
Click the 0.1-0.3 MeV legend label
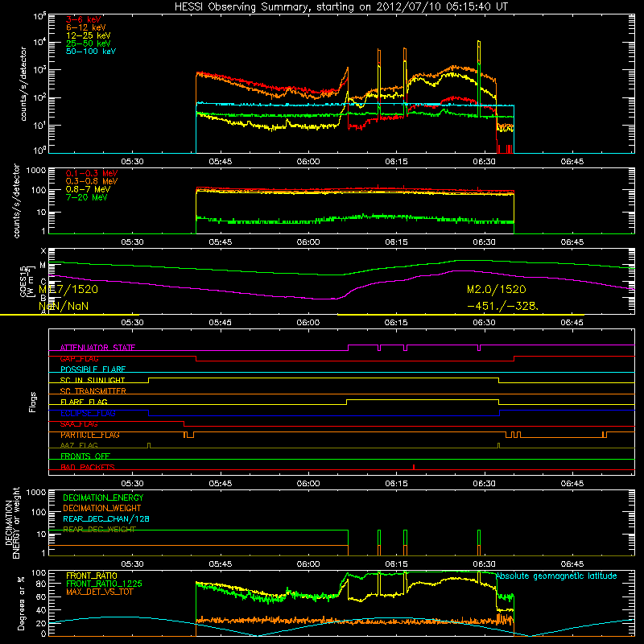(92, 173)
